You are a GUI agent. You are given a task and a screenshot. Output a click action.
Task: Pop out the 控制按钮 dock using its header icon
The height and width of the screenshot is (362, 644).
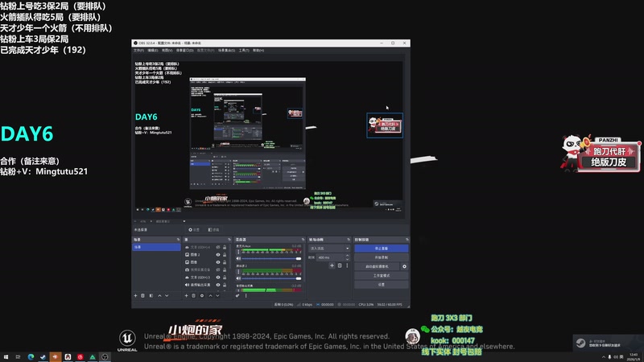point(407,240)
